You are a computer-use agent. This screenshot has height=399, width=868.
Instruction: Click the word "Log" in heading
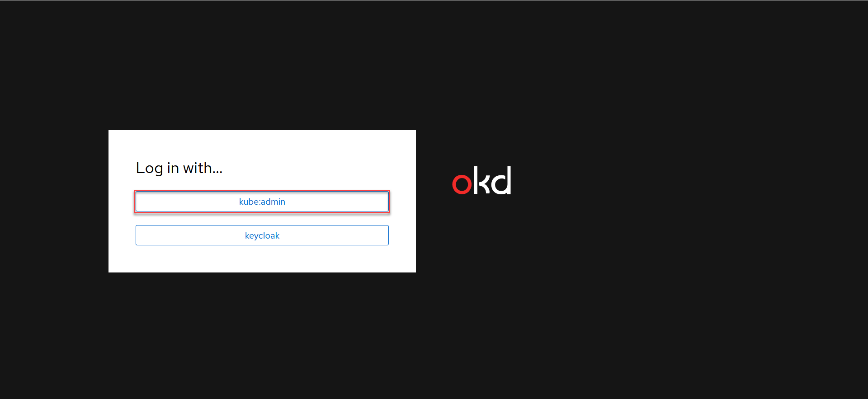coord(149,169)
